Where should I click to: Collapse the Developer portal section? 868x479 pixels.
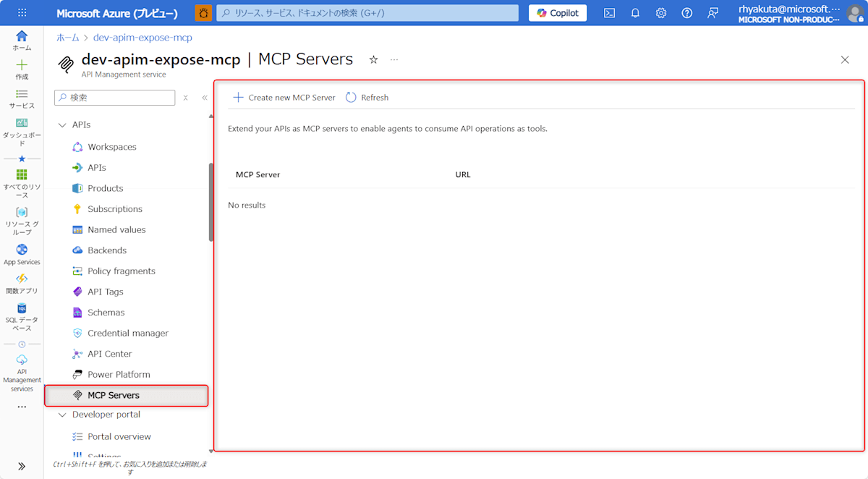tap(61, 415)
